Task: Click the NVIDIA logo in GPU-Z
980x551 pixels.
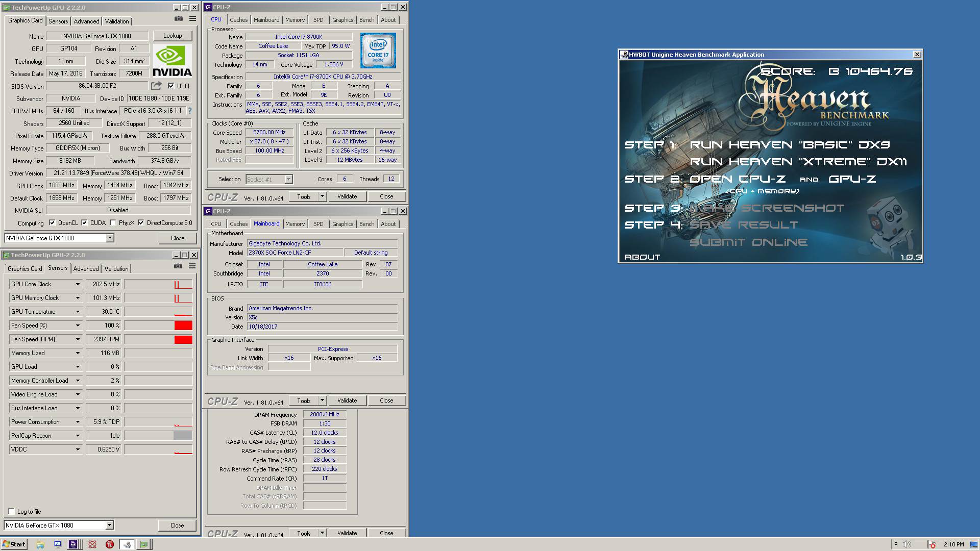Action: [x=173, y=61]
